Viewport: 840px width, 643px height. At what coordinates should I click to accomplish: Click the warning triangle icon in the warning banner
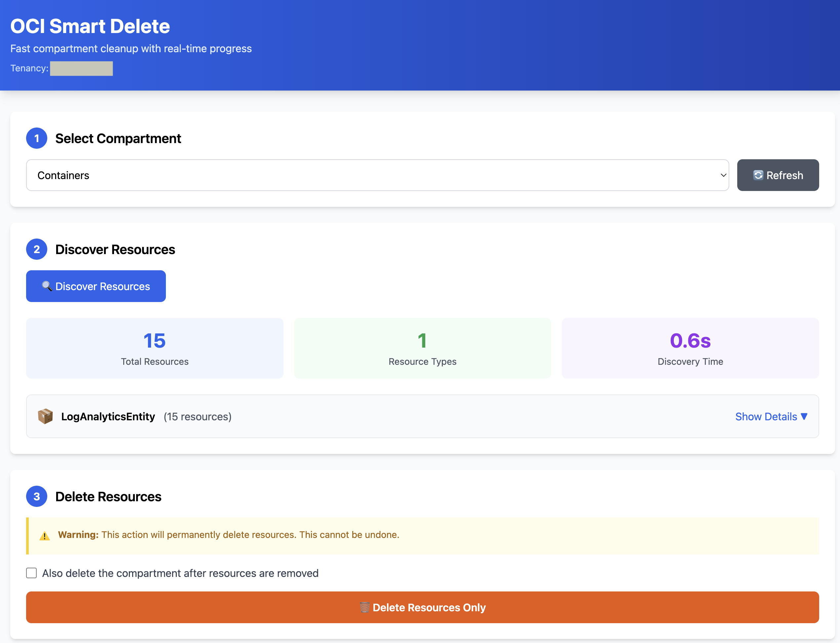[x=45, y=535]
